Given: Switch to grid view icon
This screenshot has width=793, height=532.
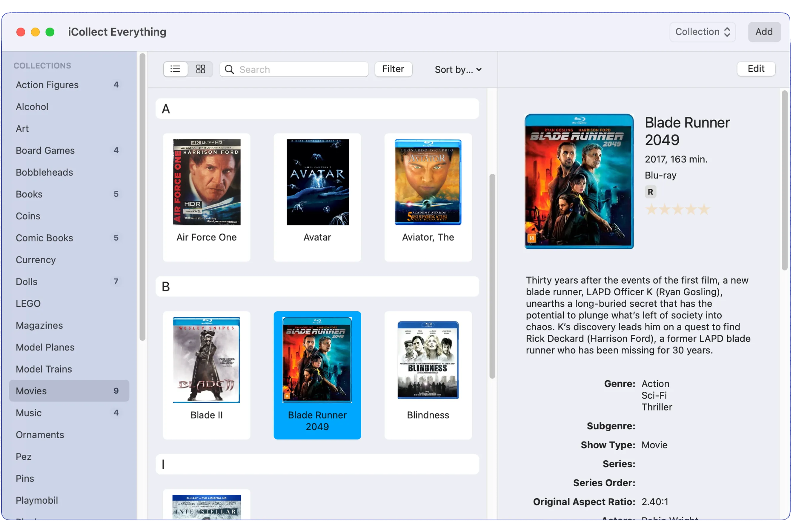Looking at the screenshot, I should click(201, 69).
